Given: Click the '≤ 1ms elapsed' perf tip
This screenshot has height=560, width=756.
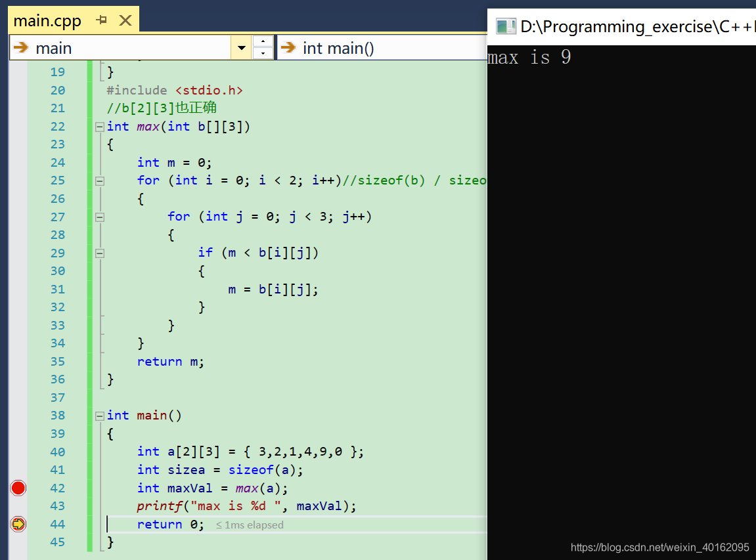Looking at the screenshot, I should click(250, 525).
